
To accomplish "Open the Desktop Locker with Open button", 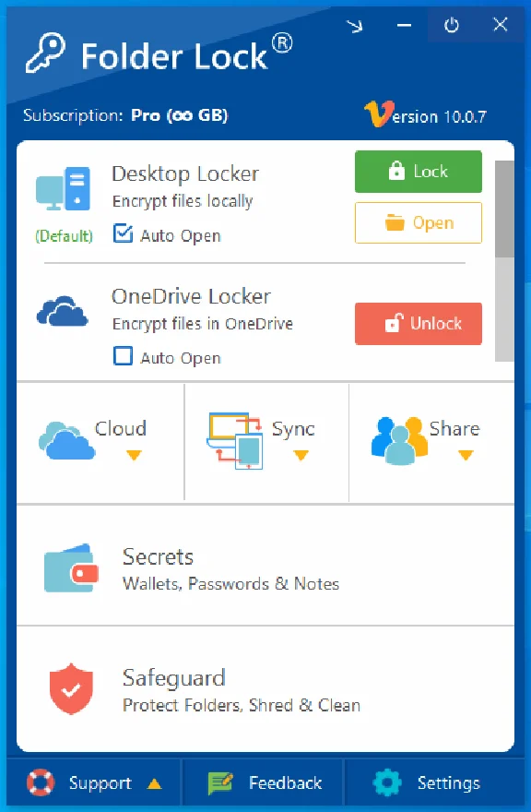I will click(x=419, y=222).
